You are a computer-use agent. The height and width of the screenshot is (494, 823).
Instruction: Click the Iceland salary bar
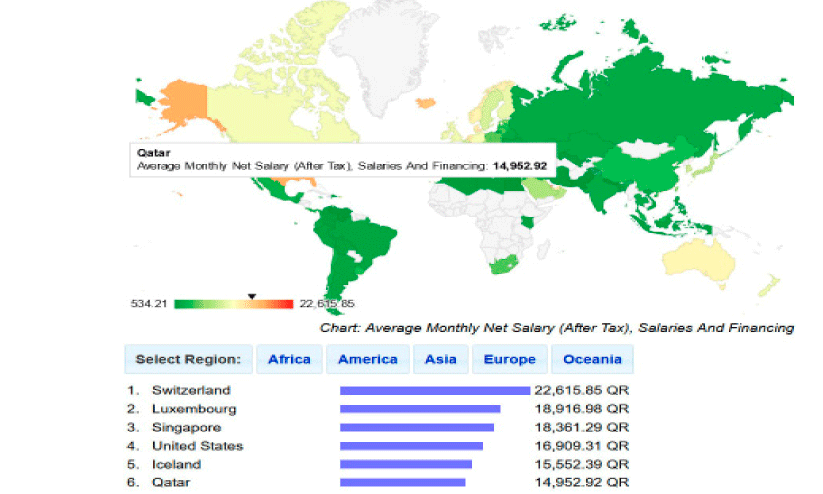[x=405, y=464]
